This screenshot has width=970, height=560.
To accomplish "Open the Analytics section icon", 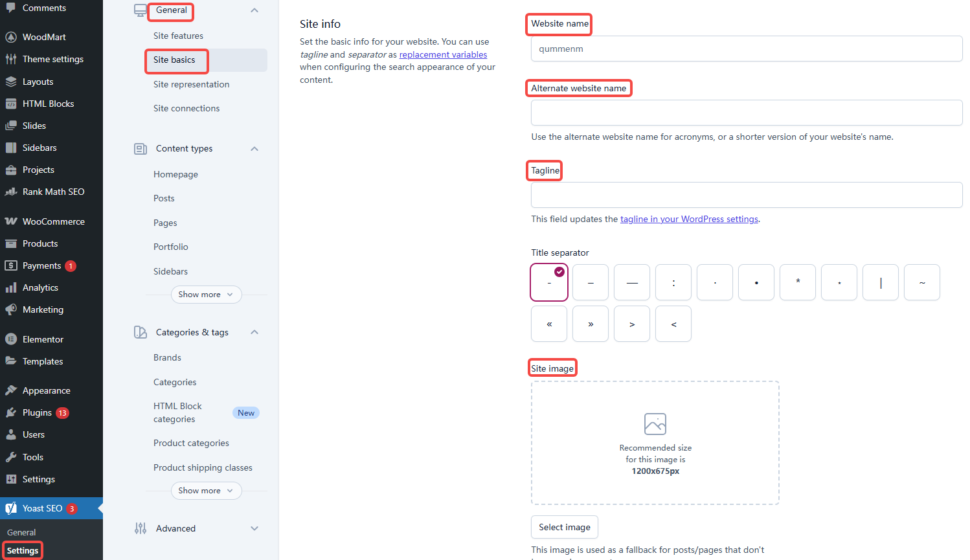I will [11, 287].
